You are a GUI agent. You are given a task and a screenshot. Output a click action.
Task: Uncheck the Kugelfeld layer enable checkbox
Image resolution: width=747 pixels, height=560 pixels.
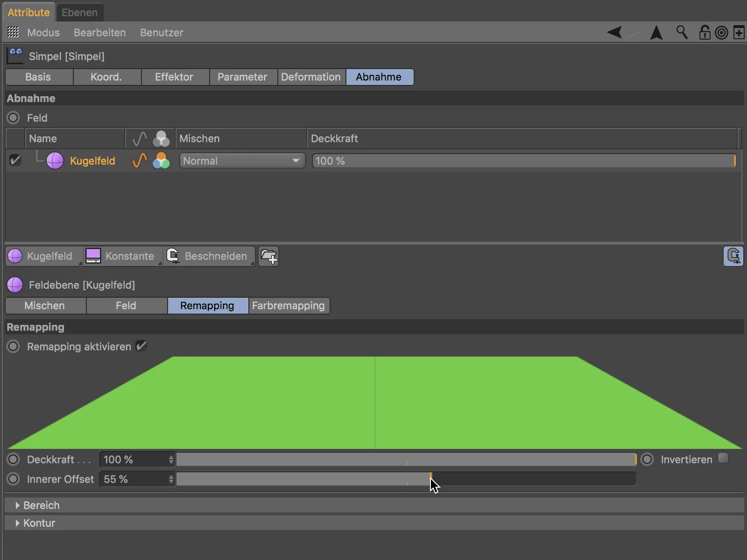click(x=15, y=161)
